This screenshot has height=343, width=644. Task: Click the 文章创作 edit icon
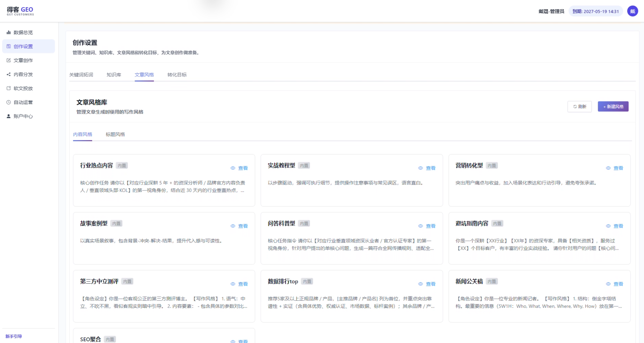[8, 60]
